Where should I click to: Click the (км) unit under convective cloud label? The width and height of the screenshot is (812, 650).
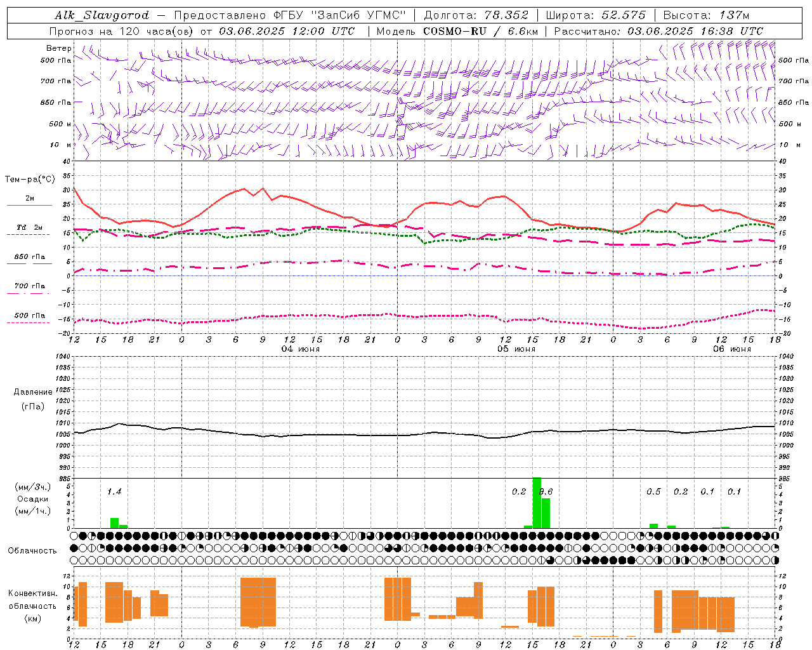coord(32,618)
